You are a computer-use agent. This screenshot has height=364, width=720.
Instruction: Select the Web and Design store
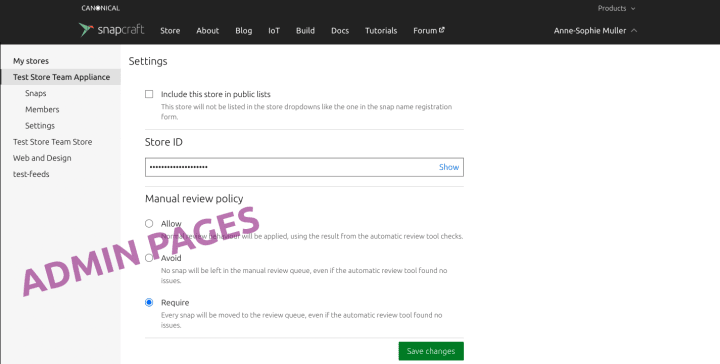point(42,158)
